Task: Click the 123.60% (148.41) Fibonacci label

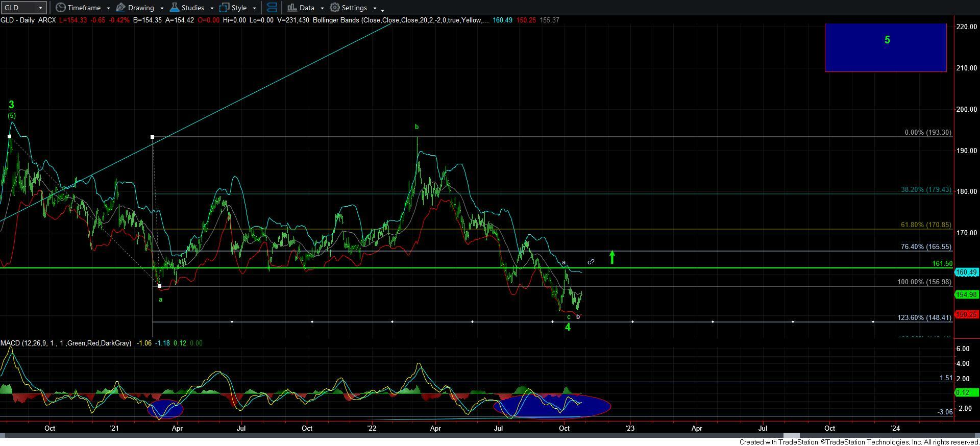Action: [x=924, y=317]
